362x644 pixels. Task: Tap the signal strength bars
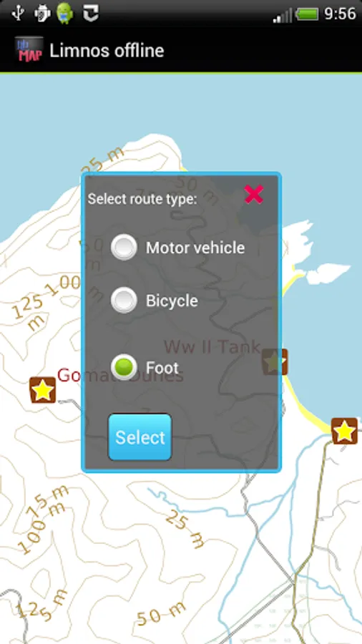pyautogui.click(x=283, y=15)
